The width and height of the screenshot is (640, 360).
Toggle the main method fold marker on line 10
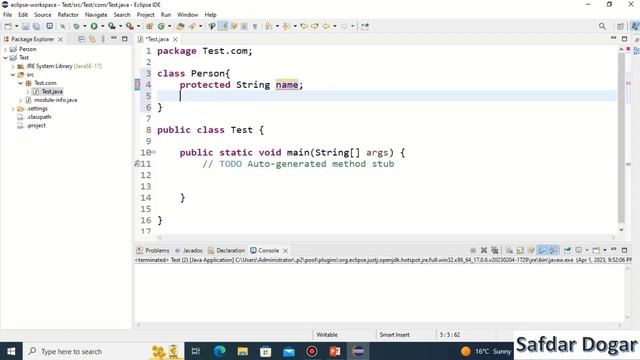154,153
